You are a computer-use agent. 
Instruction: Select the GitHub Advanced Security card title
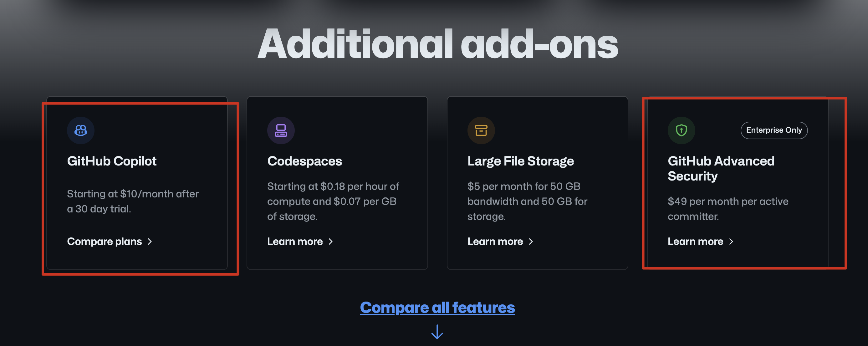pos(721,168)
